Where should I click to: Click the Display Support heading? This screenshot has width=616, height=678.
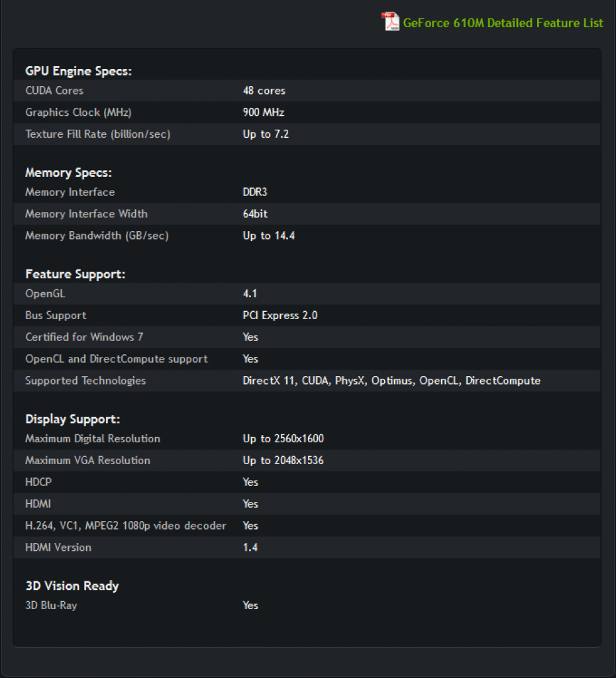pos(73,419)
